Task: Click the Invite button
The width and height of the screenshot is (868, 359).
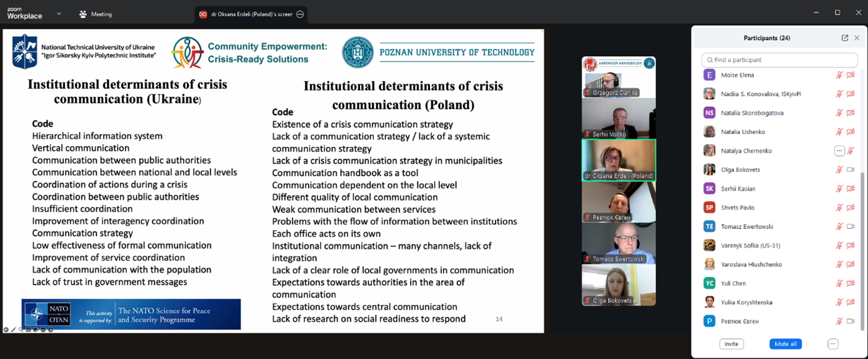Action: (x=731, y=344)
